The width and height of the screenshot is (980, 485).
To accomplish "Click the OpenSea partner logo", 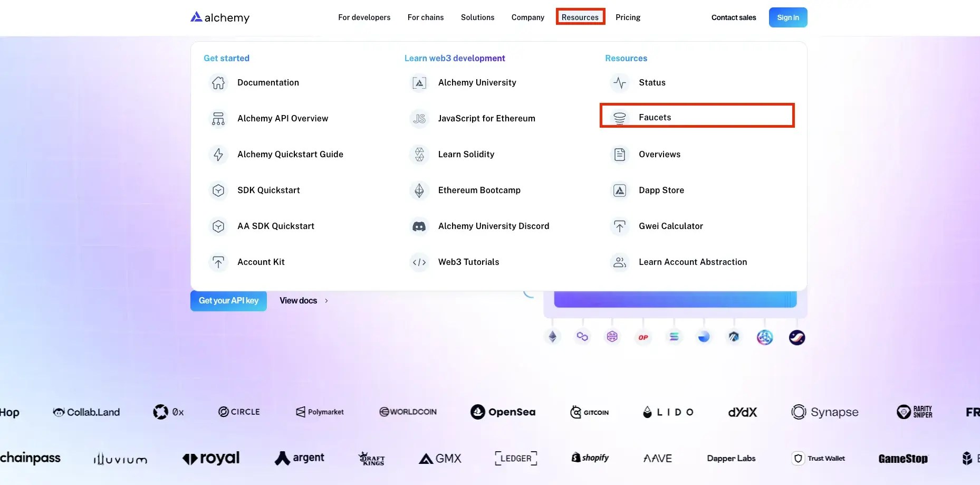I will [x=503, y=412].
